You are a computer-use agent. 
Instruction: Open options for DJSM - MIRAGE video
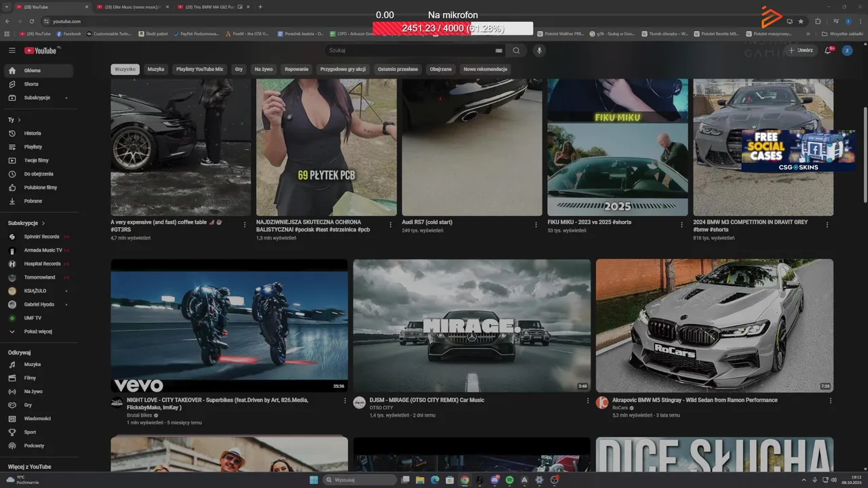[x=587, y=401]
